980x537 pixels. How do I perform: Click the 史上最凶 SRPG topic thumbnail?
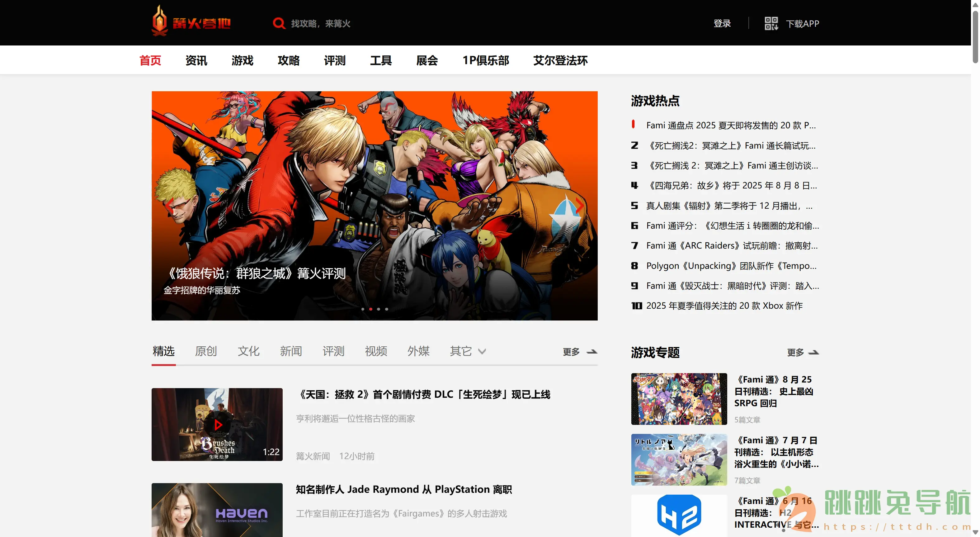click(679, 398)
